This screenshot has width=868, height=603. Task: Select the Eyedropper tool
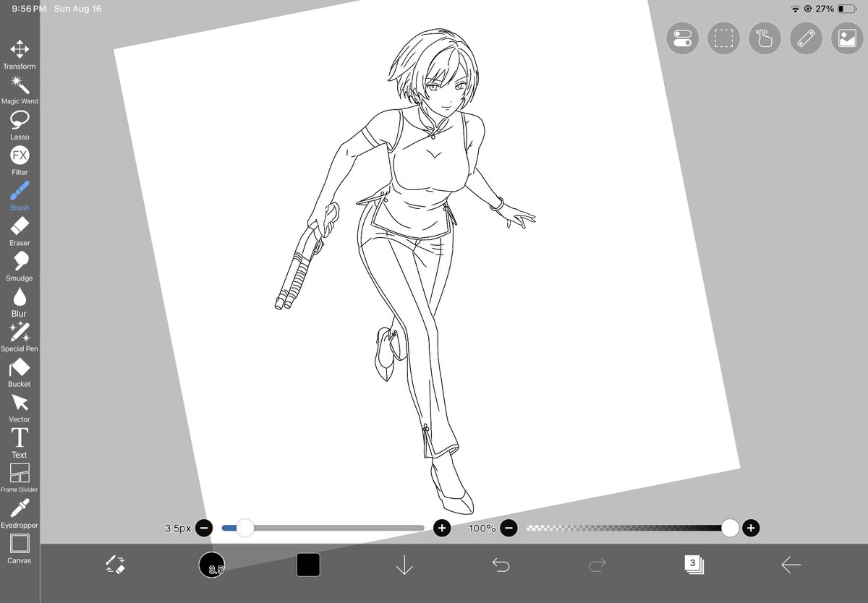20,514
